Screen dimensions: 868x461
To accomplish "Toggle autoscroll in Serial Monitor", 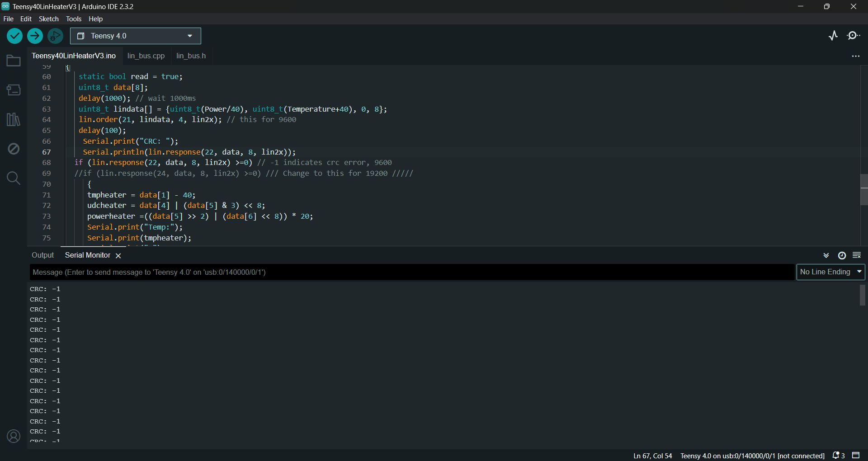I will 826,255.
